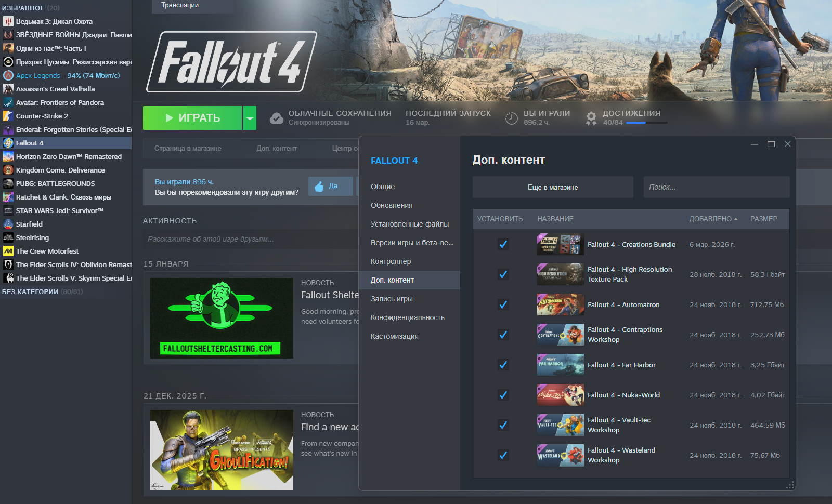Open DLC link under the play bar
The height and width of the screenshot is (504, 832).
(x=277, y=148)
